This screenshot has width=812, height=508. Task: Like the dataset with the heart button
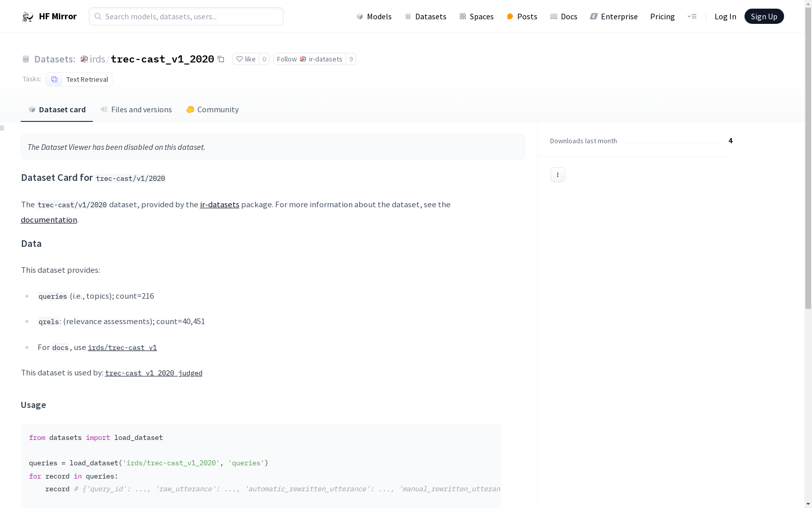click(x=246, y=59)
